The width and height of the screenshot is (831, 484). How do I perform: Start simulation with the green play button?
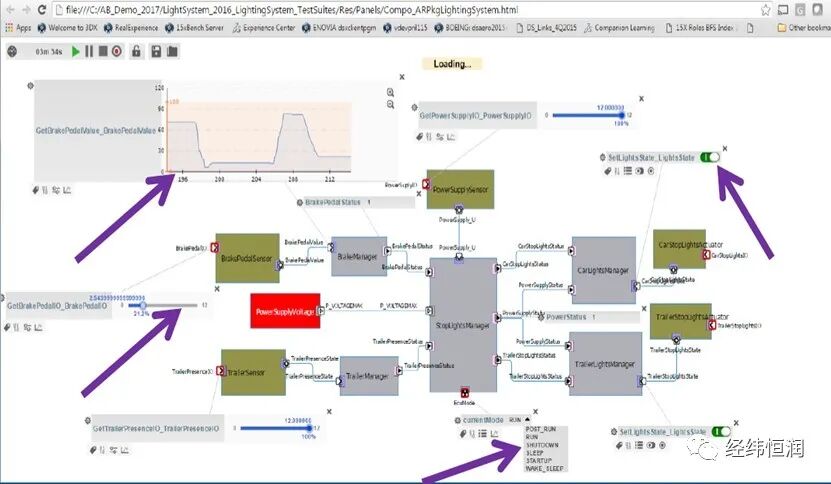point(76,51)
